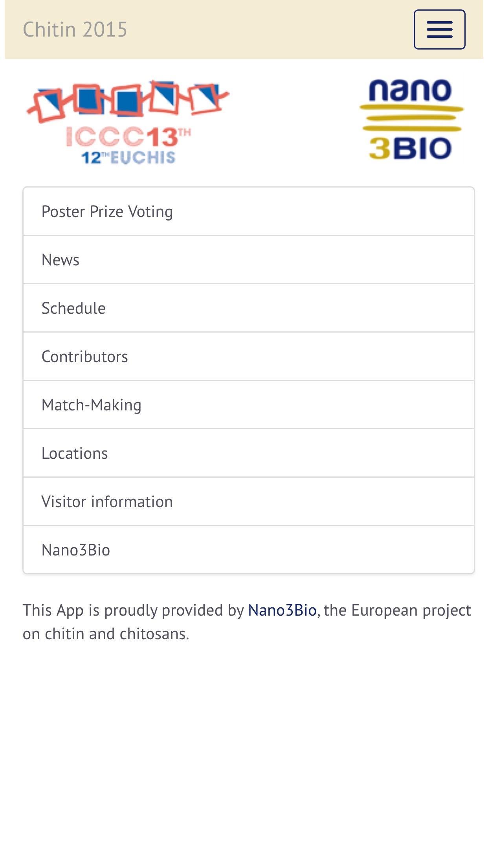Open the Contributors list
The image size is (488, 868).
pos(249,357)
